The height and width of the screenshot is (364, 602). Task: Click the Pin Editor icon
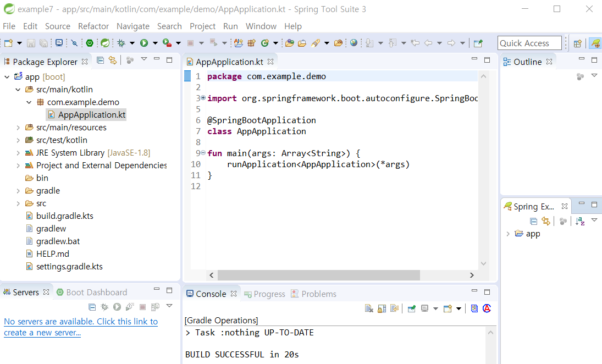[478, 43]
